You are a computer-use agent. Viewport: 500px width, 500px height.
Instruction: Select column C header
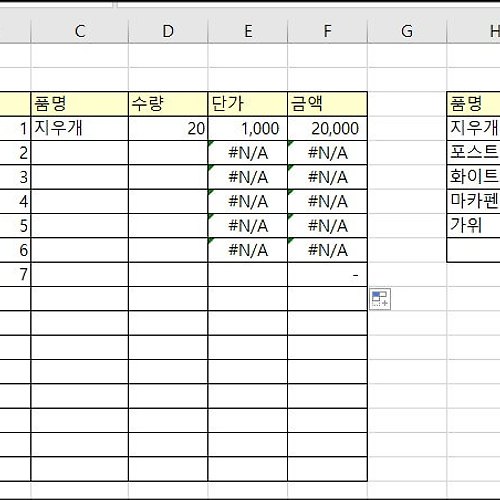[x=80, y=31]
